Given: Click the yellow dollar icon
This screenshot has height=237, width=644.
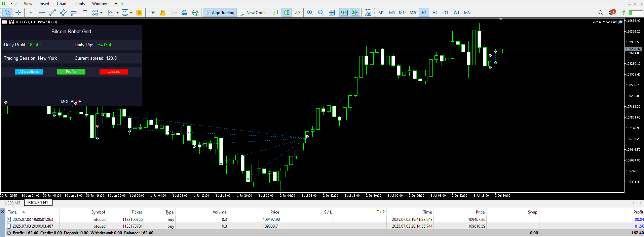Looking at the screenshot, I should 139,13.
